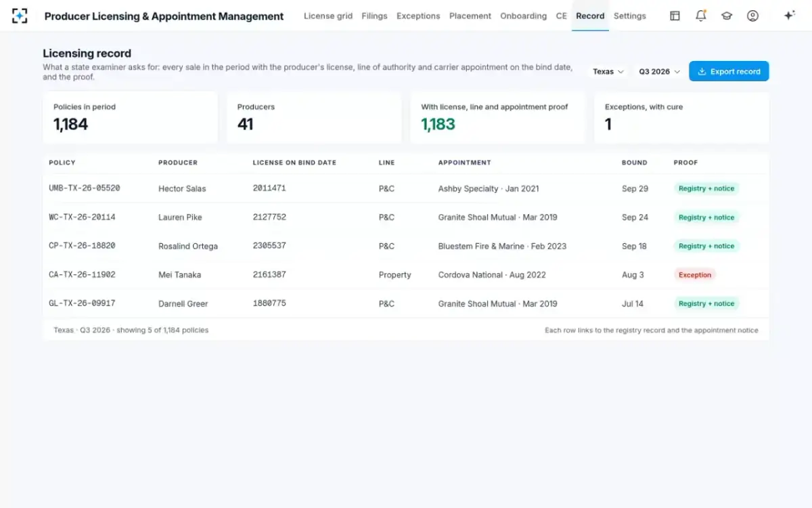Open the Exceptions tab
Image resolution: width=812 pixels, height=508 pixels.
coord(418,16)
